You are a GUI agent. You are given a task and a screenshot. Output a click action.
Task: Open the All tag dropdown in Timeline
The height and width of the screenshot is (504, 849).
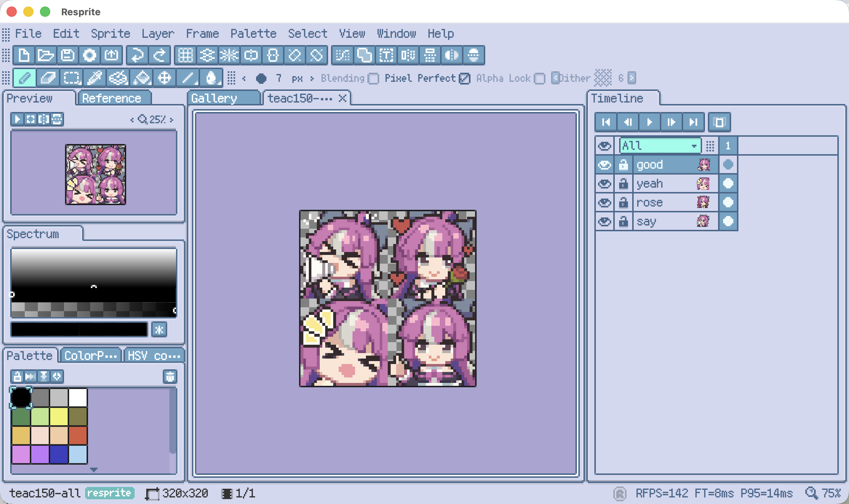click(x=660, y=146)
